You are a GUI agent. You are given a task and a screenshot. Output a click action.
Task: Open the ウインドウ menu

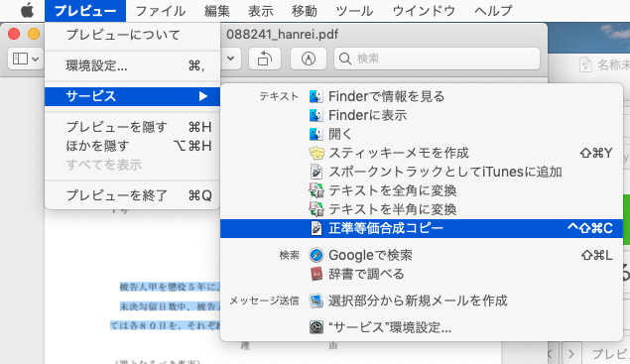tap(424, 11)
